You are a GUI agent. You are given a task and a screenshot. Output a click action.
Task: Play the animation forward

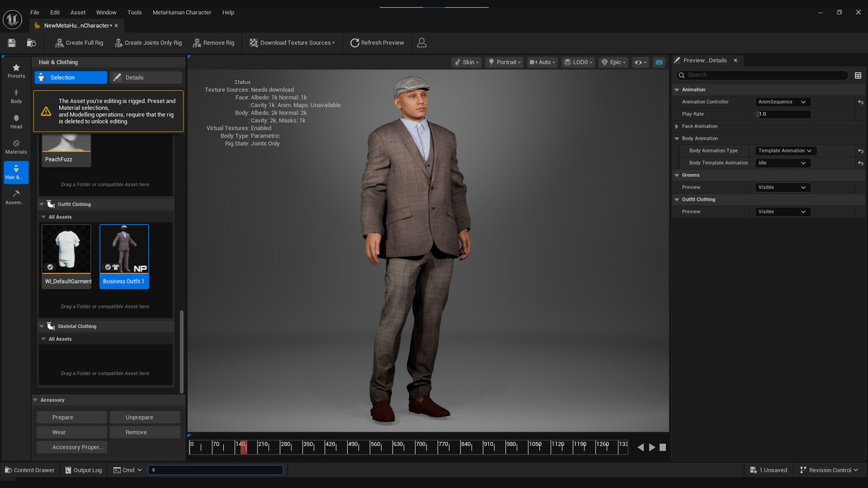[652, 447]
